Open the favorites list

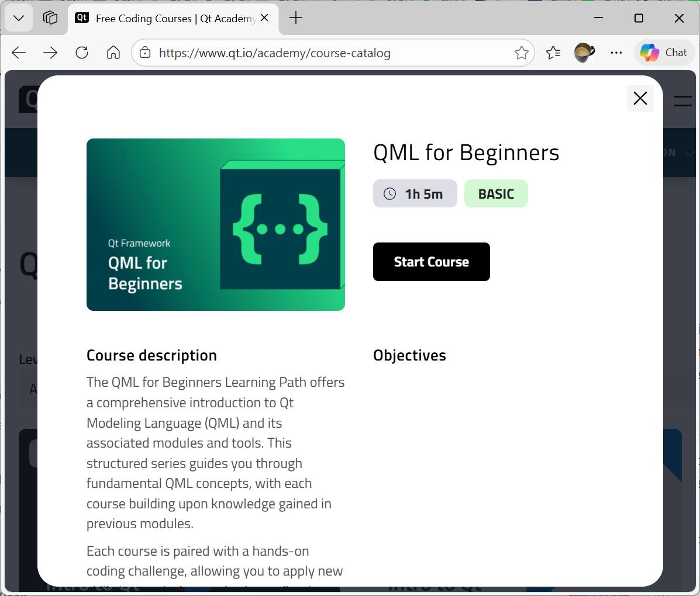pos(553,53)
